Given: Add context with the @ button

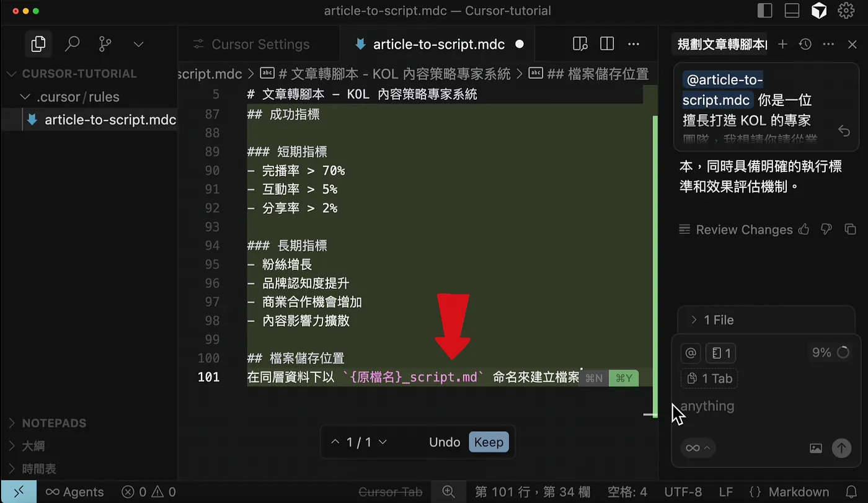Looking at the screenshot, I should [x=691, y=354].
